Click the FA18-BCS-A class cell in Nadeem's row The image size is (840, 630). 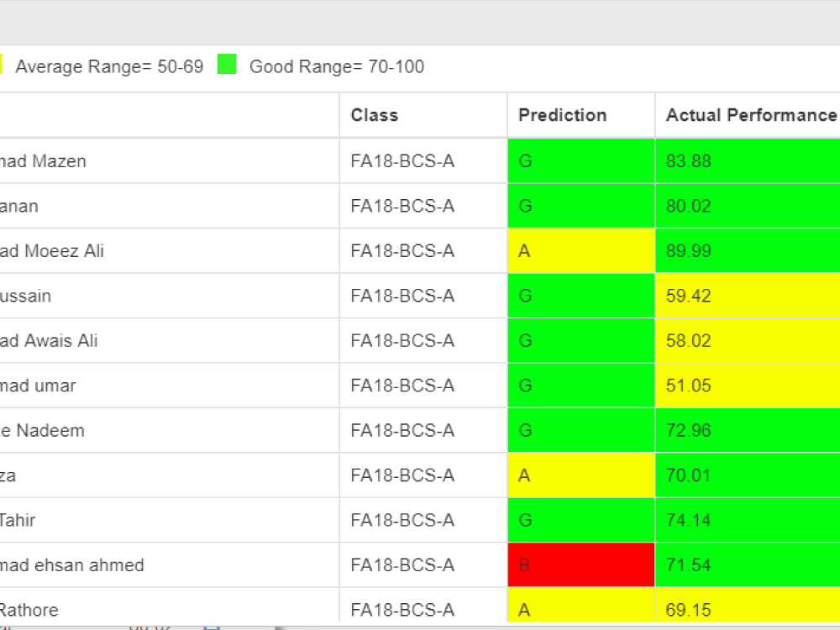click(x=423, y=431)
